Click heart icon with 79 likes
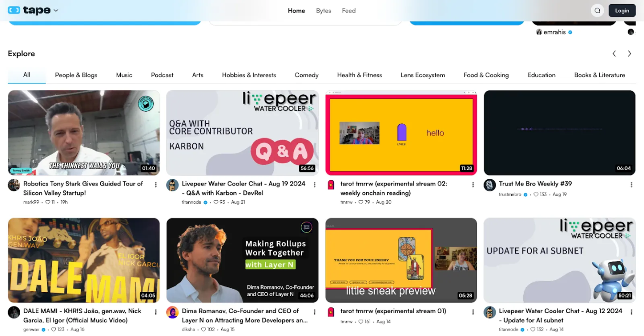 (x=361, y=202)
